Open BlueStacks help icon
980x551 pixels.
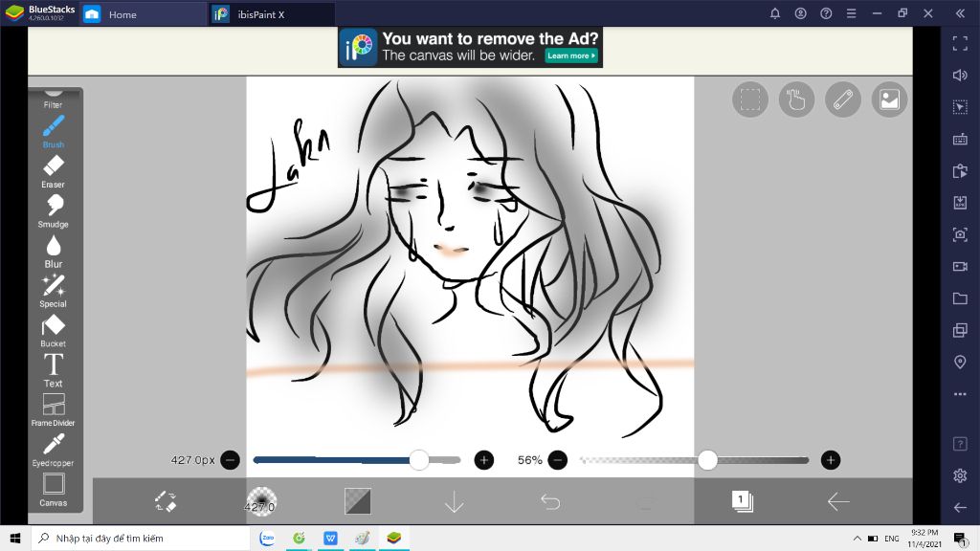(x=826, y=13)
